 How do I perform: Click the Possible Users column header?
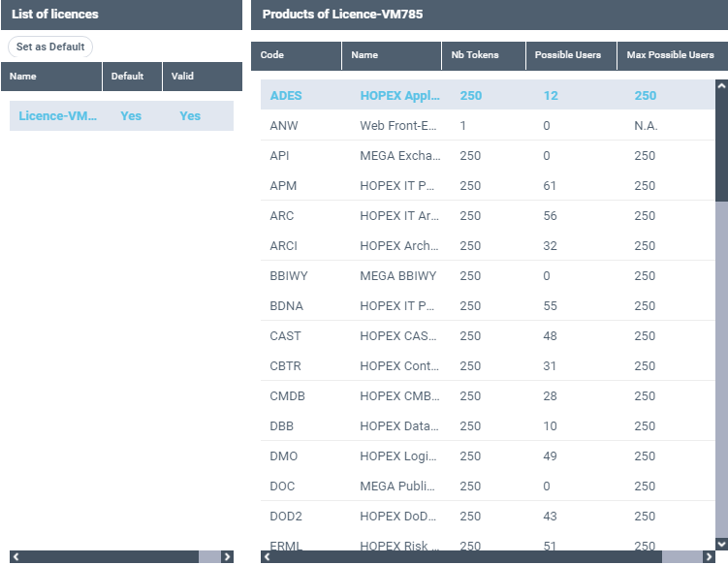[x=570, y=55]
